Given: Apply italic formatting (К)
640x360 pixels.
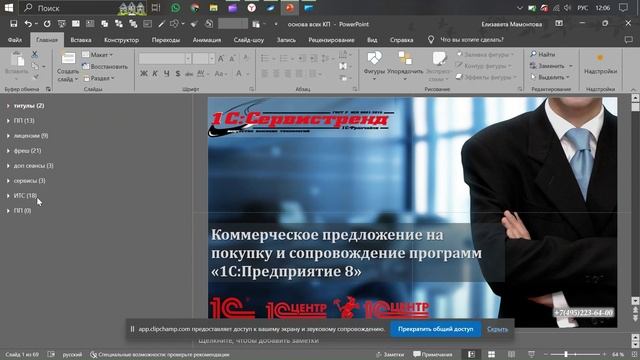Looking at the screenshot, I should [x=155, y=73].
